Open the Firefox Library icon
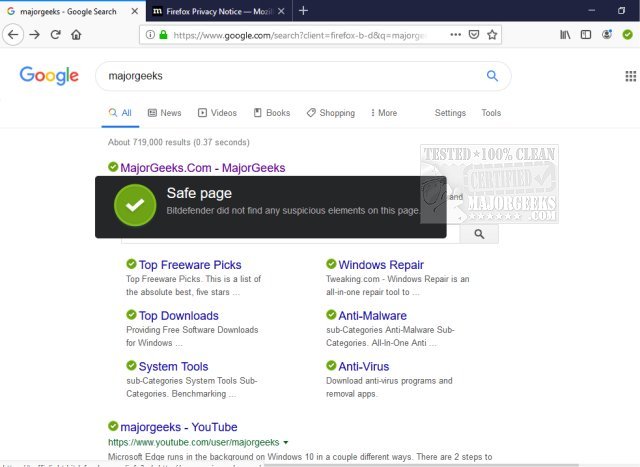640x467 pixels. coord(565,35)
